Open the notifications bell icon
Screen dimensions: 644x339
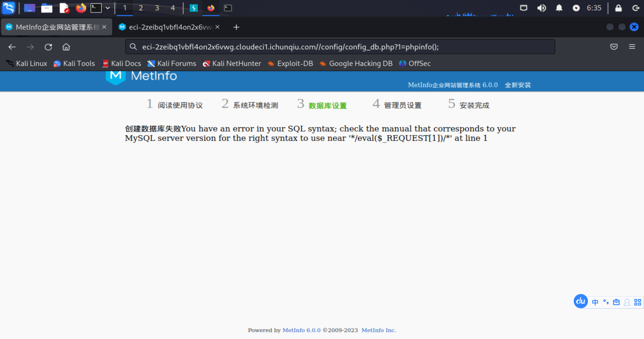559,8
